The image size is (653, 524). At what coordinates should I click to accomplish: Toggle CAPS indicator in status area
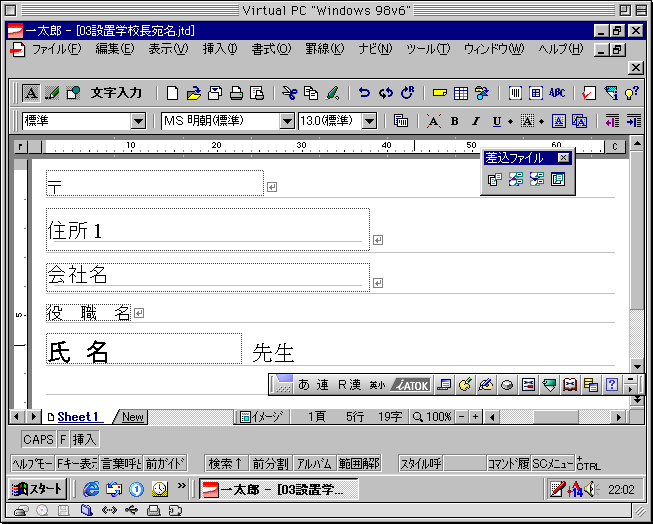pos(38,439)
